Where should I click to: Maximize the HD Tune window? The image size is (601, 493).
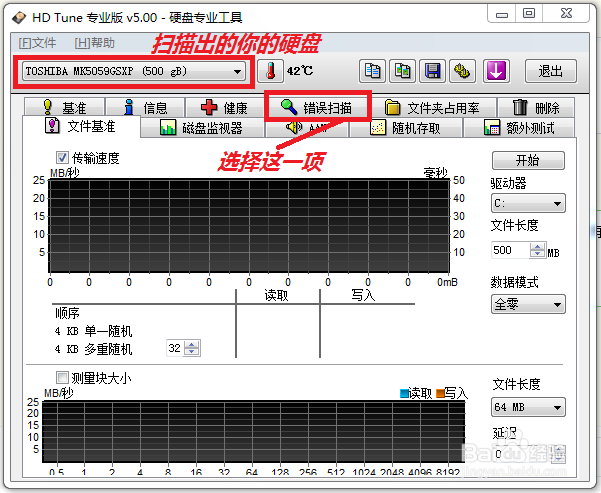pyautogui.click(x=529, y=14)
